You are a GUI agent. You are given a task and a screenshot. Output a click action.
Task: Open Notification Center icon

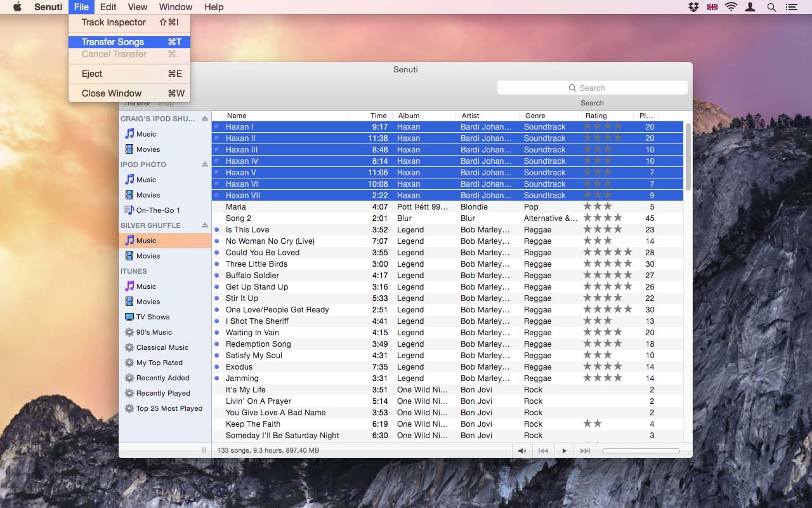point(791,7)
